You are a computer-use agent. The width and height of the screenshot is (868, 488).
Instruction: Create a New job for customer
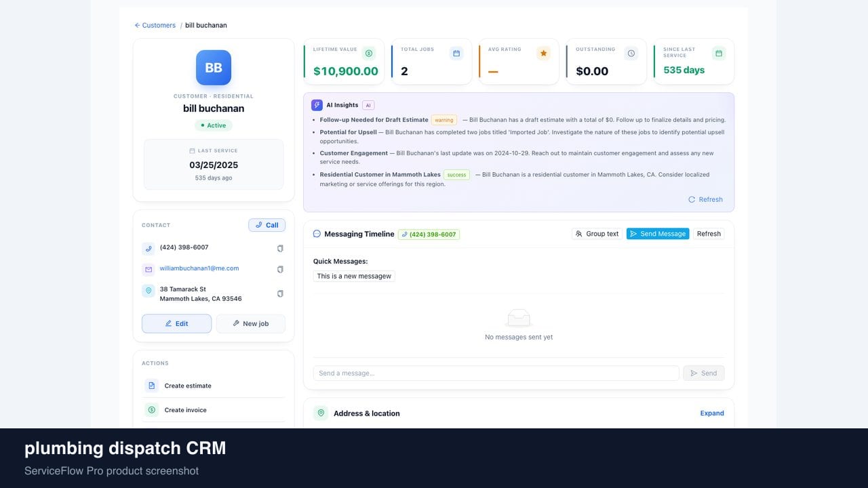(x=250, y=324)
